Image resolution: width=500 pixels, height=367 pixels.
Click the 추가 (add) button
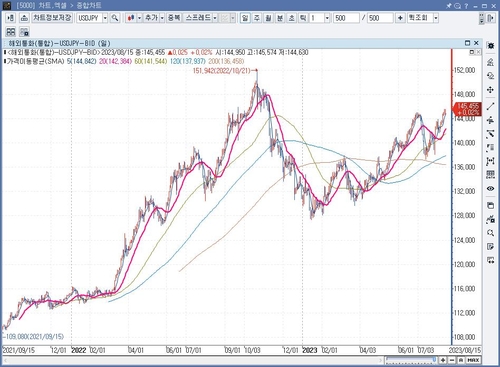[151, 18]
